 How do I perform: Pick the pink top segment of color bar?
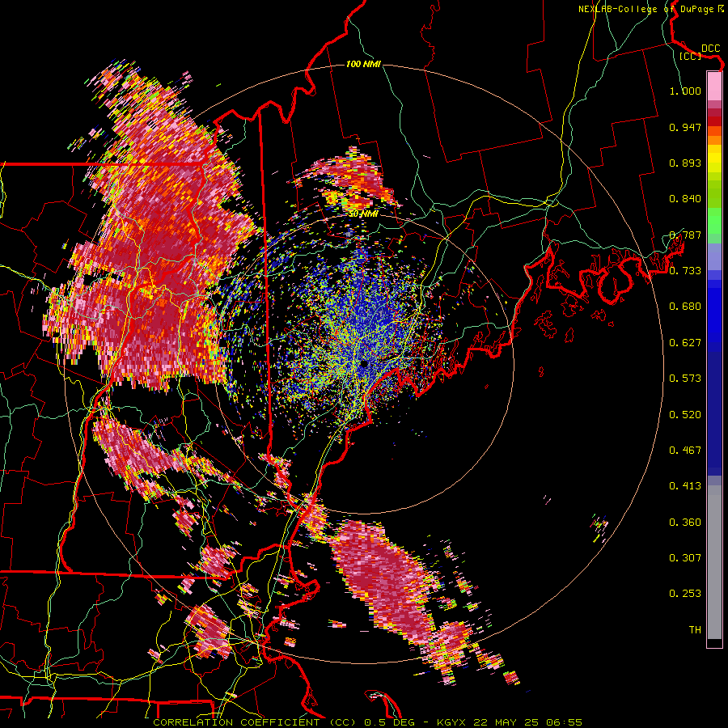point(714,86)
